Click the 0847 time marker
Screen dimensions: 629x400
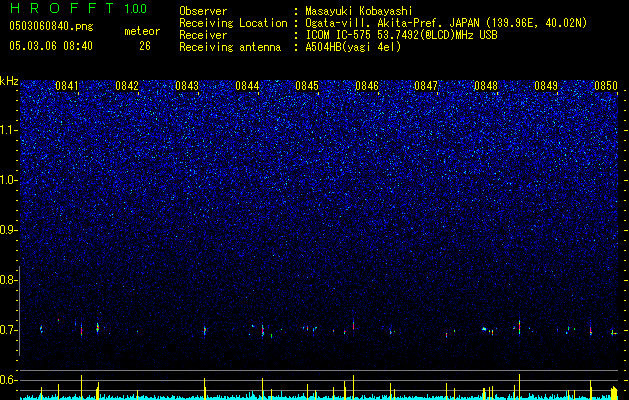click(x=426, y=86)
